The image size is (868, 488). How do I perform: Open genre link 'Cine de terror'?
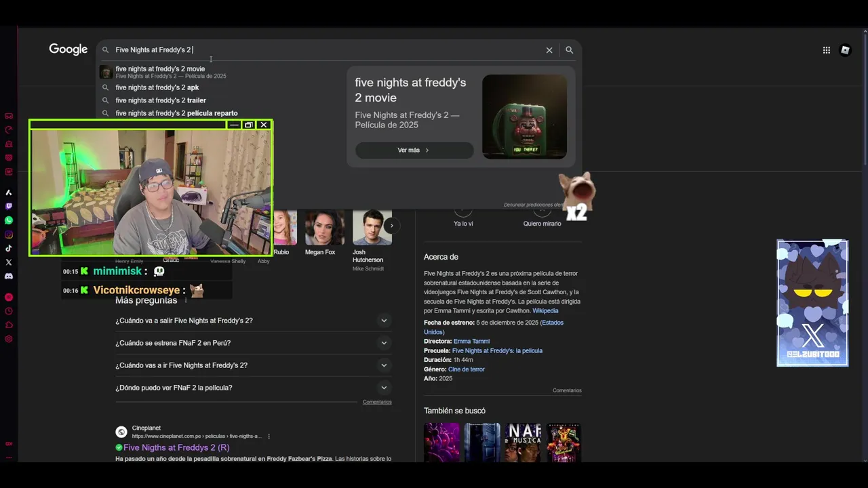(467, 369)
